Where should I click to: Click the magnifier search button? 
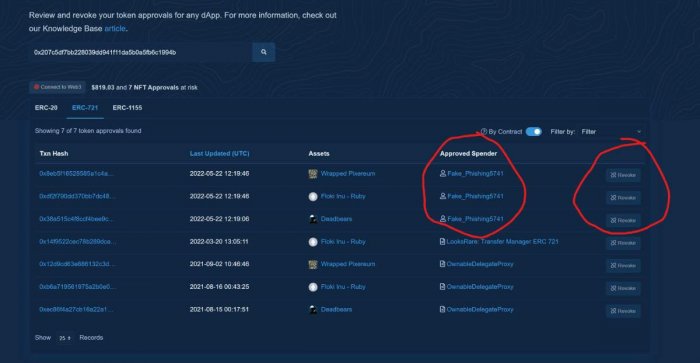click(x=263, y=52)
